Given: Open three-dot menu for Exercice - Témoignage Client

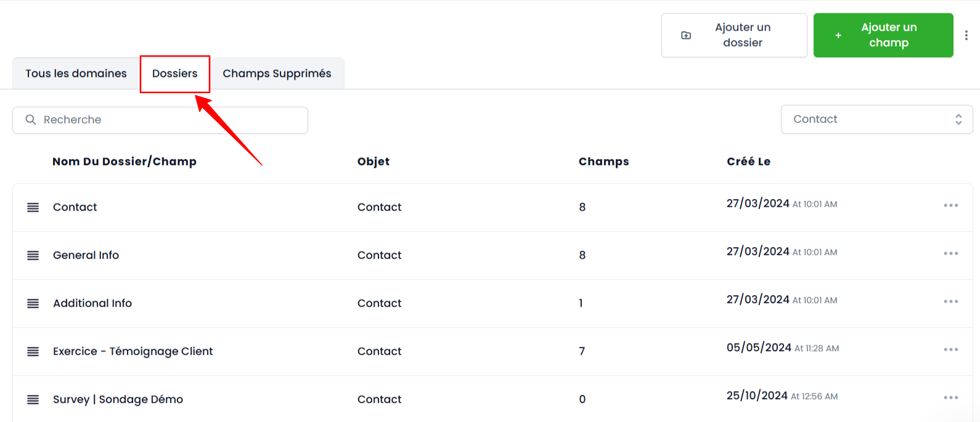Looking at the screenshot, I should click(x=951, y=349).
